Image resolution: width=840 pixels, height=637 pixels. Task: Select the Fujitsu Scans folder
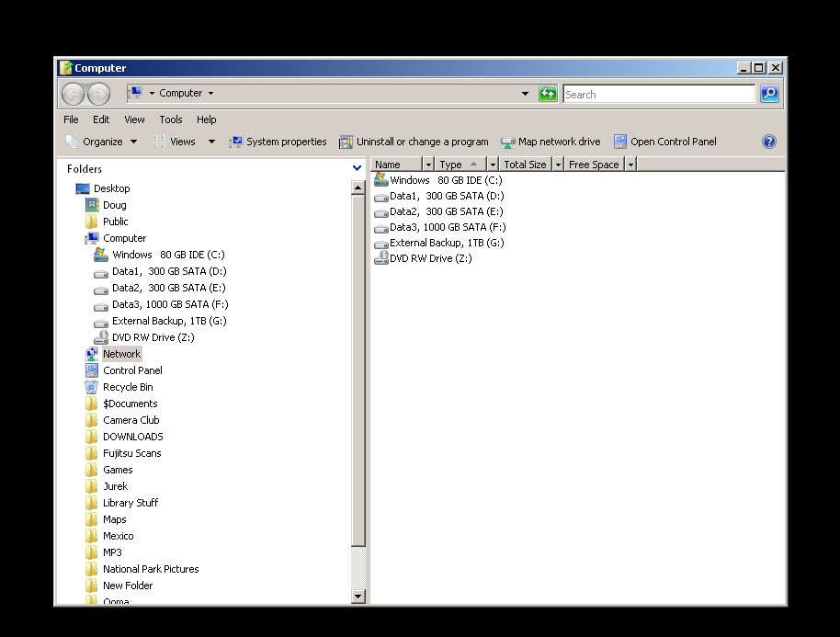click(x=131, y=453)
